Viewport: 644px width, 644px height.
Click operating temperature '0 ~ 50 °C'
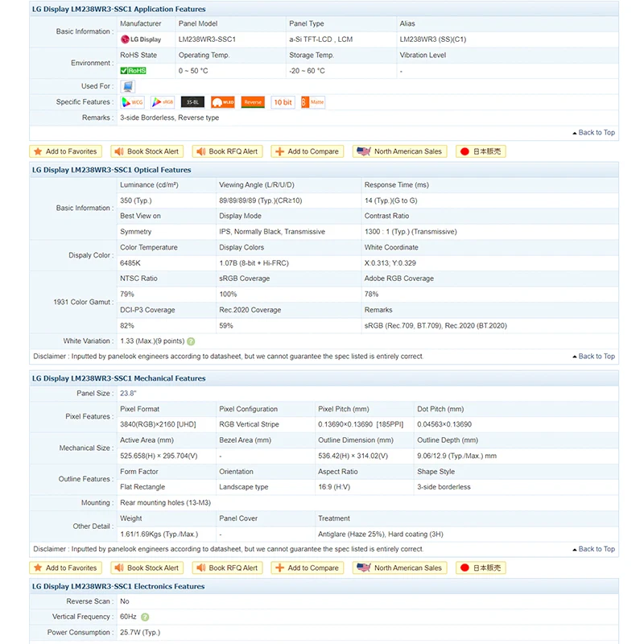pos(193,71)
